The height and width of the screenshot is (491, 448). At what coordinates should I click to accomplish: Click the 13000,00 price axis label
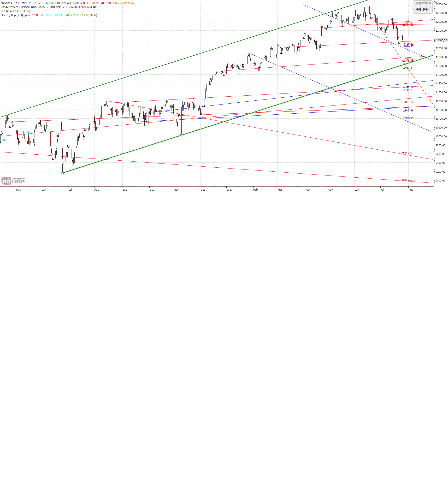point(441,4)
